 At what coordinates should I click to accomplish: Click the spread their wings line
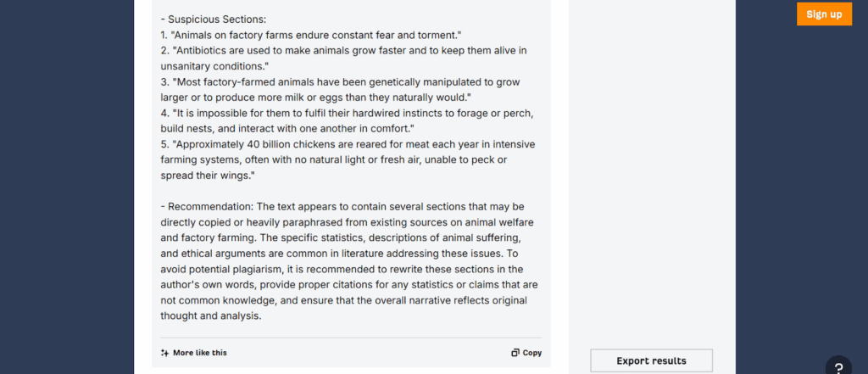coord(208,176)
